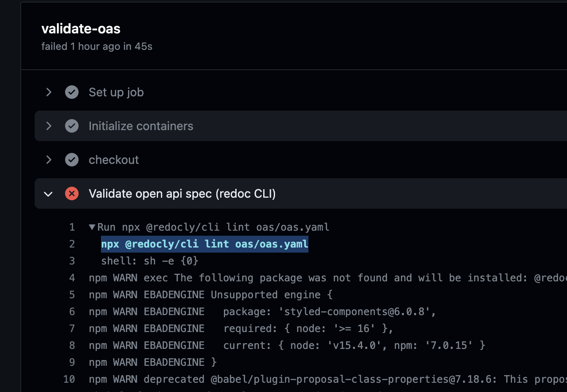Click the checkmark icon beside checkout step
This screenshot has height=392, width=567.
coord(72,160)
